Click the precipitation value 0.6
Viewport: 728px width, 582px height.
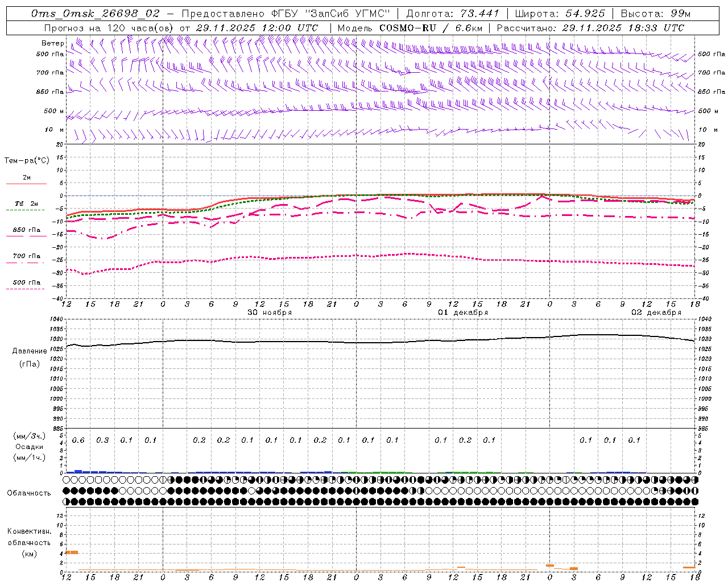pyautogui.click(x=78, y=440)
